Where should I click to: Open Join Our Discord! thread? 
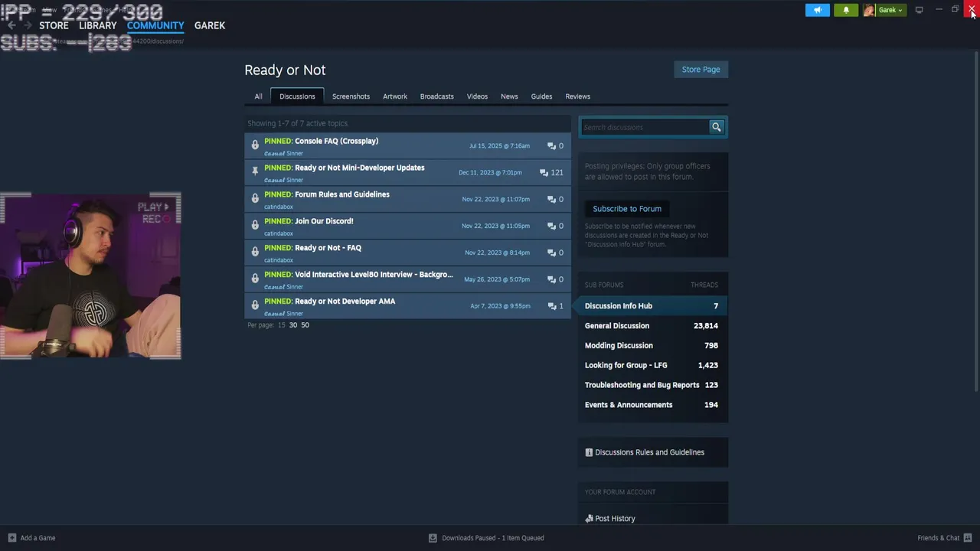point(324,221)
